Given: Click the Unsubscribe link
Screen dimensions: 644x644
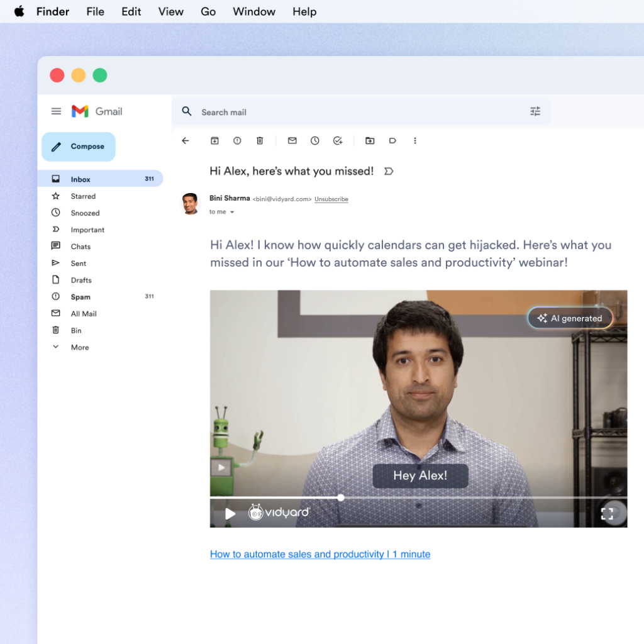Looking at the screenshot, I should click(x=331, y=199).
